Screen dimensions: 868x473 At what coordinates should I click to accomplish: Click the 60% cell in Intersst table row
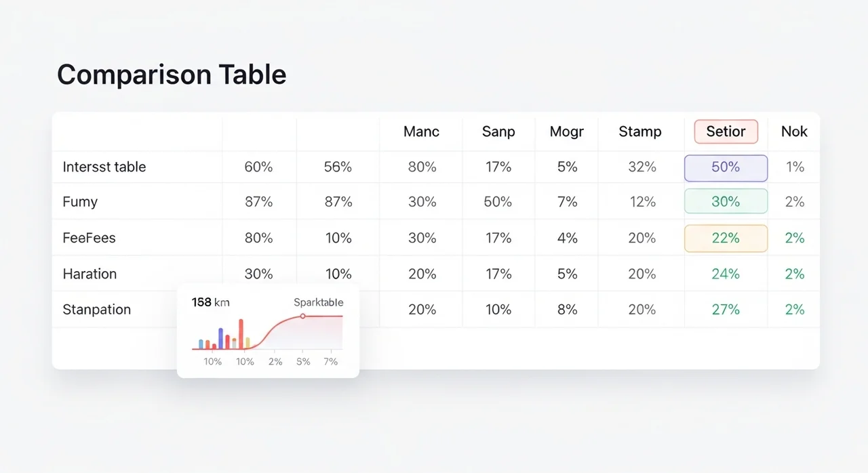coord(258,167)
